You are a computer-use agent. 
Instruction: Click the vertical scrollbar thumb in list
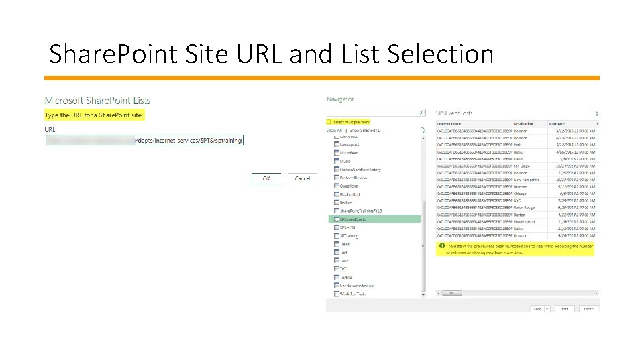point(423,245)
